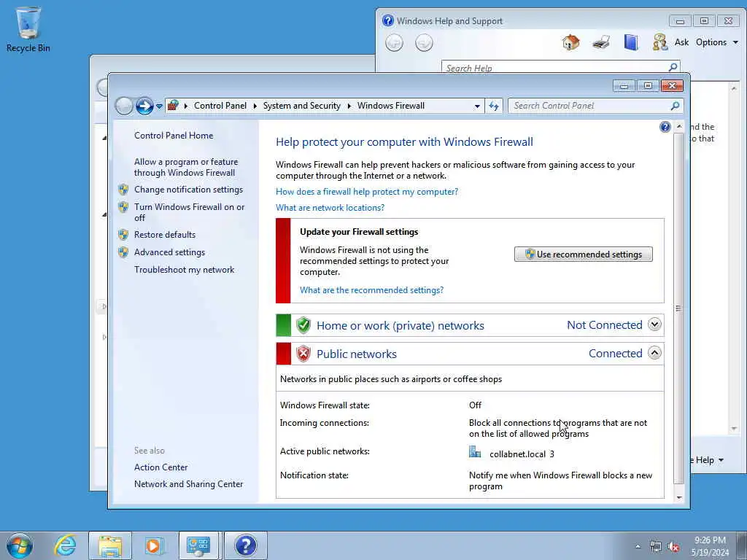Open Network and Sharing Center link
The image size is (747, 560).
click(188, 484)
